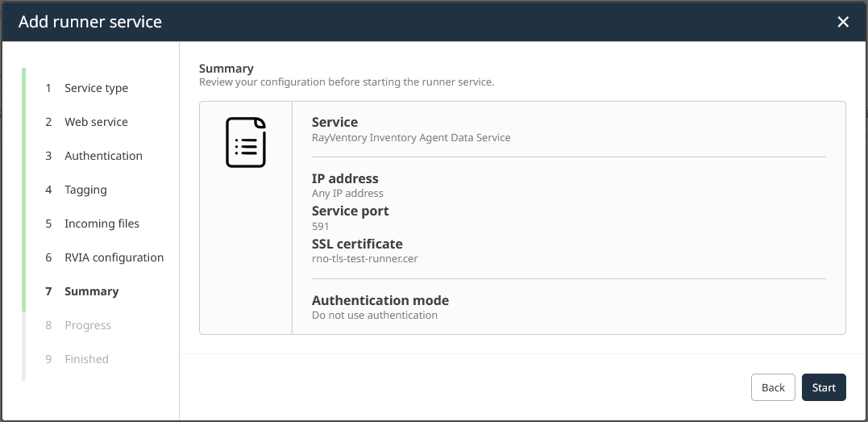Click the RayVentory Inventory Agent Data Service text

click(x=411, y=137)
